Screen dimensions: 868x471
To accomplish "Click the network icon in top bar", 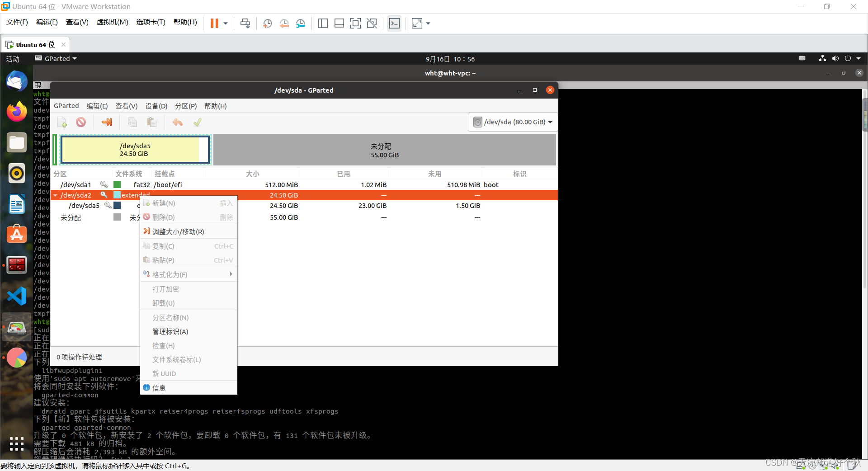I will [x=822, y=58].
